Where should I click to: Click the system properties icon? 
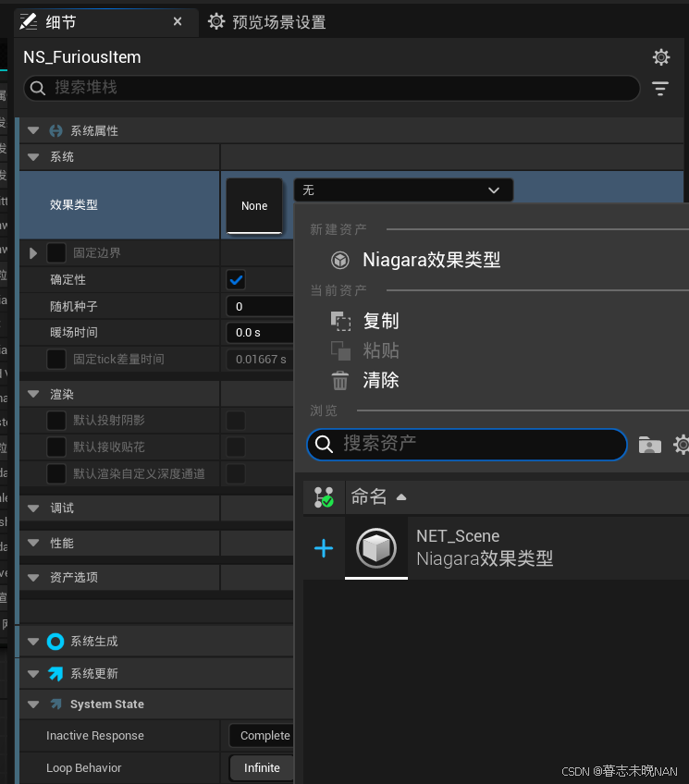click(x=55, y=131)
